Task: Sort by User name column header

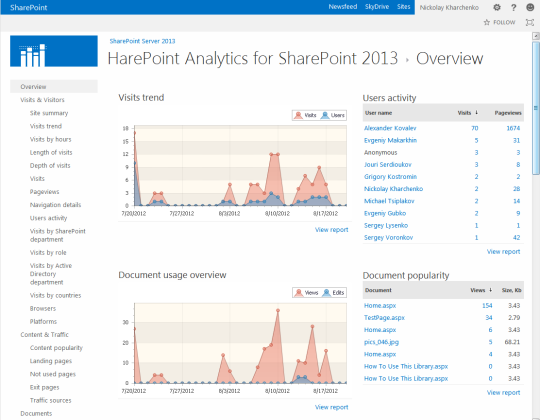Action: (x=378, y=113)
